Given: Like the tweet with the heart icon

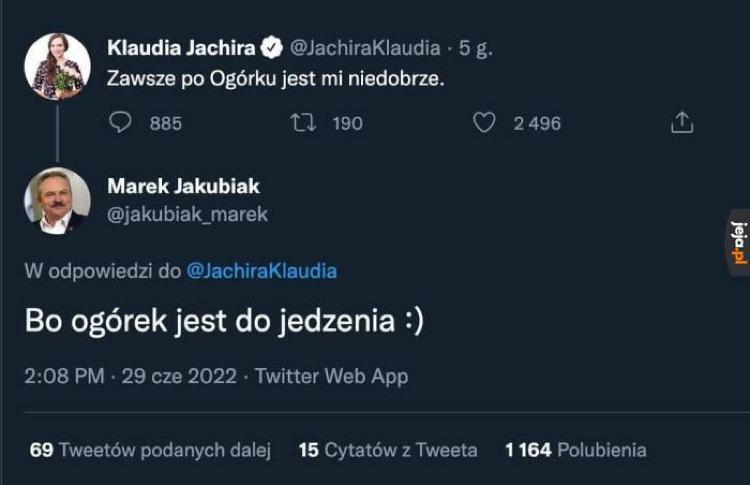Looking at the screenshot, I should [x=484, y=123].
